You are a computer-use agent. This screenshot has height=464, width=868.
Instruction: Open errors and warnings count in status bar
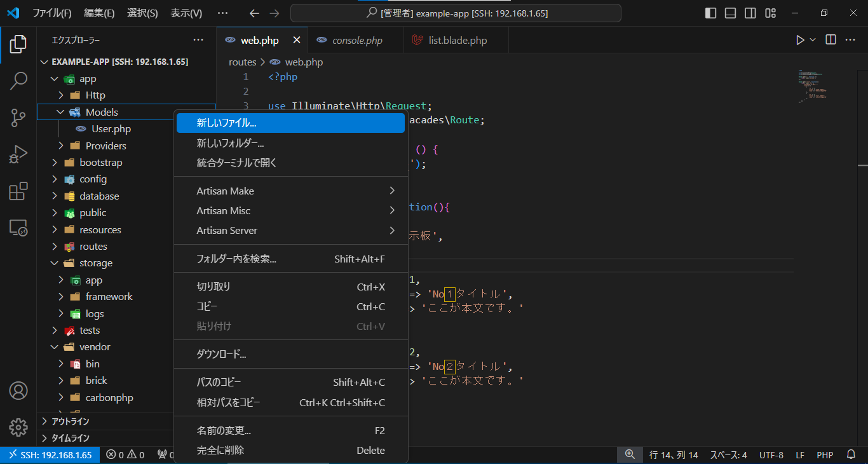coord(125,455)
